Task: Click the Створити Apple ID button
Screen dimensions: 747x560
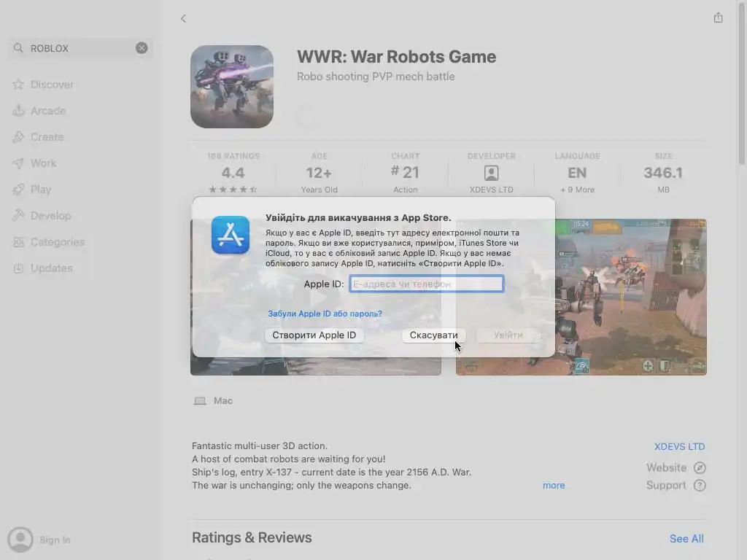Action: click(x=314, y=335)
